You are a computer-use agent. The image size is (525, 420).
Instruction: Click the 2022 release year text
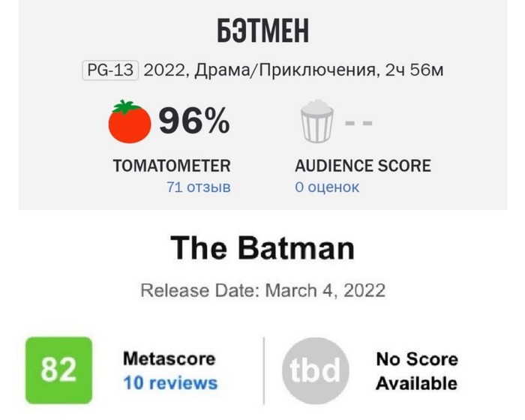tap(163, 70)
